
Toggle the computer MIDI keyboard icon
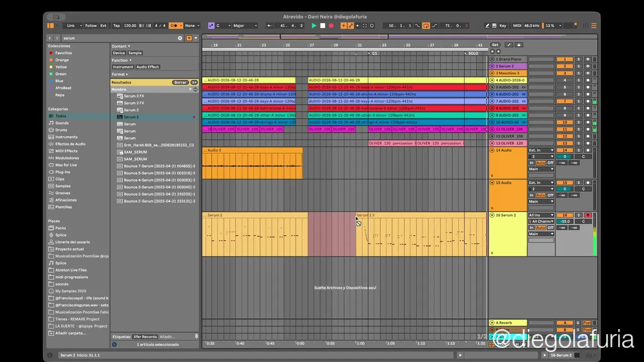[x=494, y=26]
